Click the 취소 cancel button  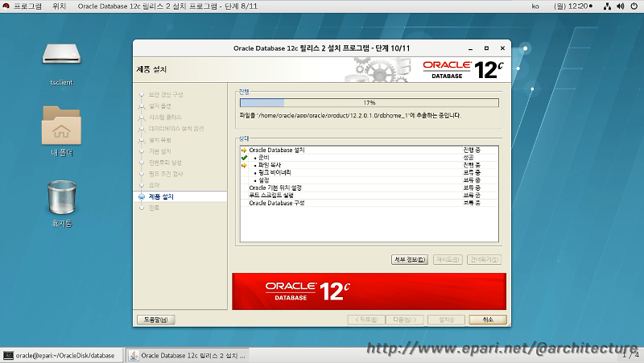488,320
